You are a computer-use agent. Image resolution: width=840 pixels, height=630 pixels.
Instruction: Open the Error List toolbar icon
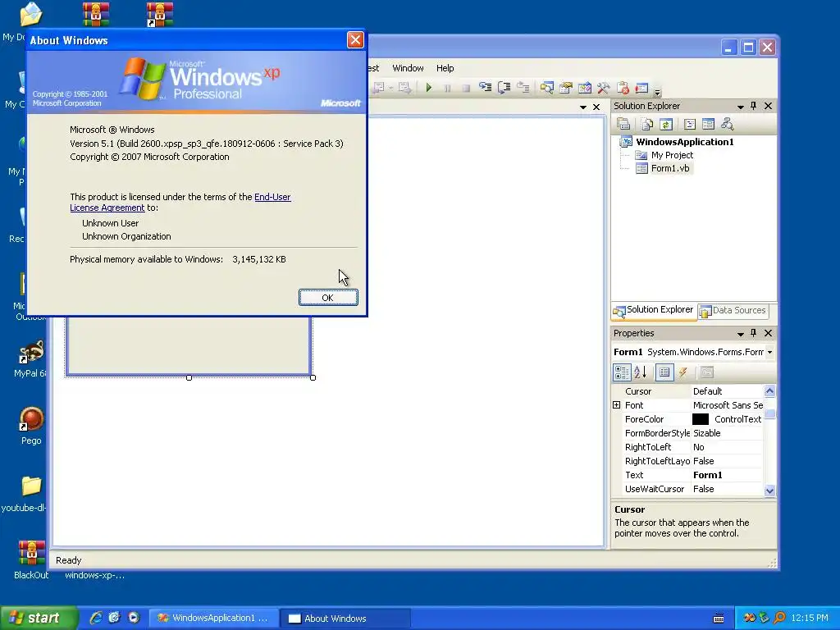[x=623, y=87]
